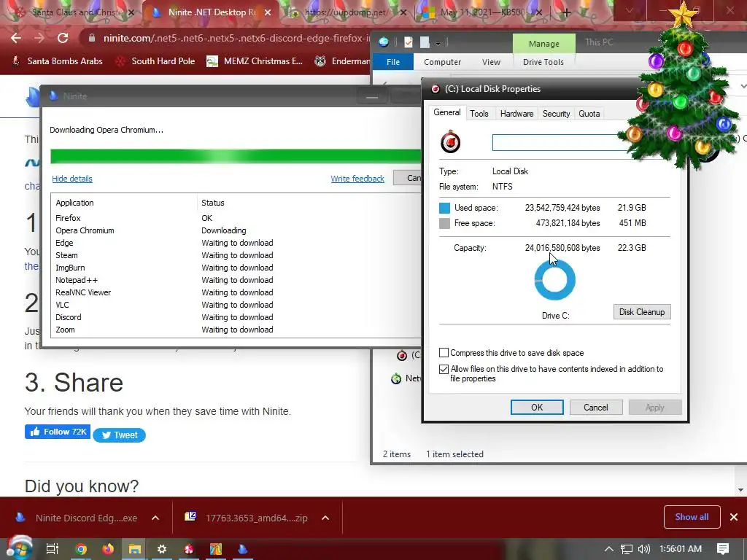Click Drive C usage donut chart

click(x=554, y=280)
